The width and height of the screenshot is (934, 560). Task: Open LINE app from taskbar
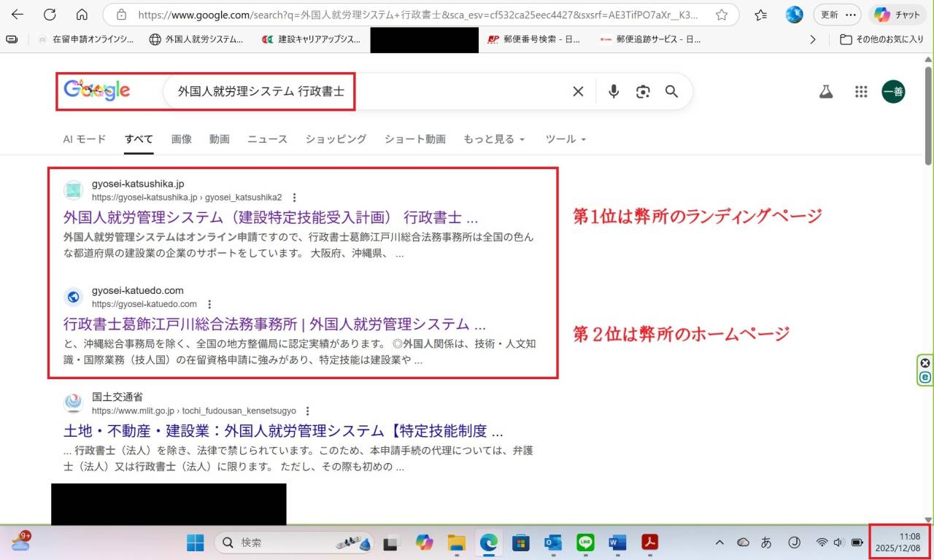pyautogui.click(x=585, y=542)
